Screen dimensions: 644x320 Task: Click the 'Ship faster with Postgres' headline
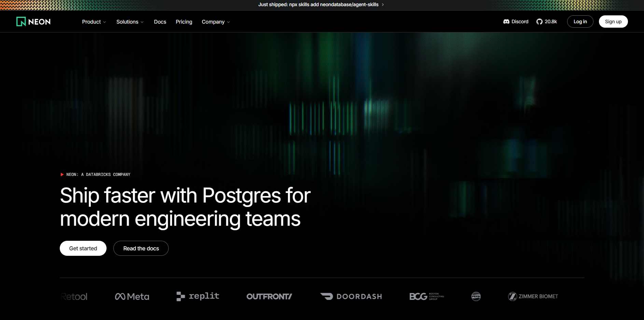185,207
